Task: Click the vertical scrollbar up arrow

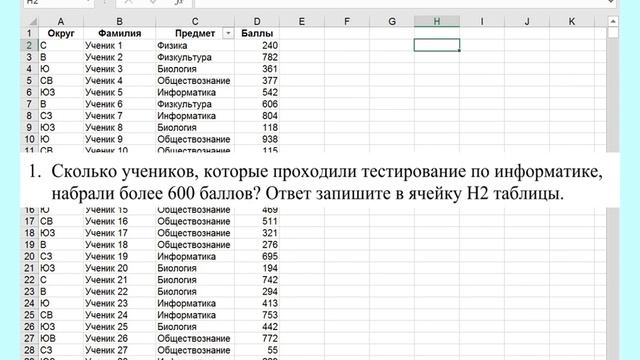Action: [x=613, y=21]
